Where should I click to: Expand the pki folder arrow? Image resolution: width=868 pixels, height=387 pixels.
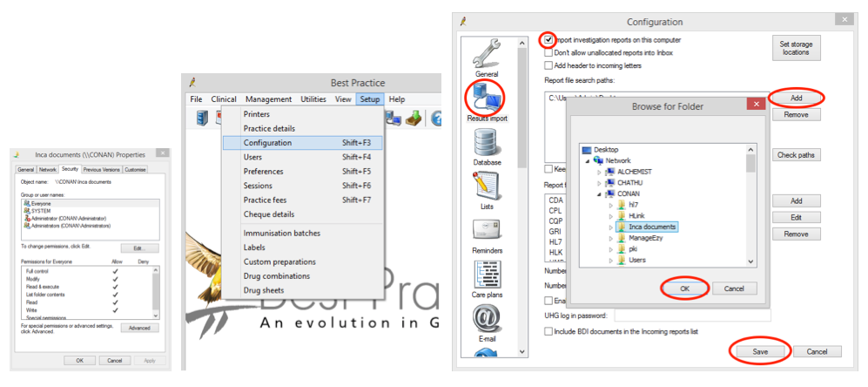(x=610, y=249)
